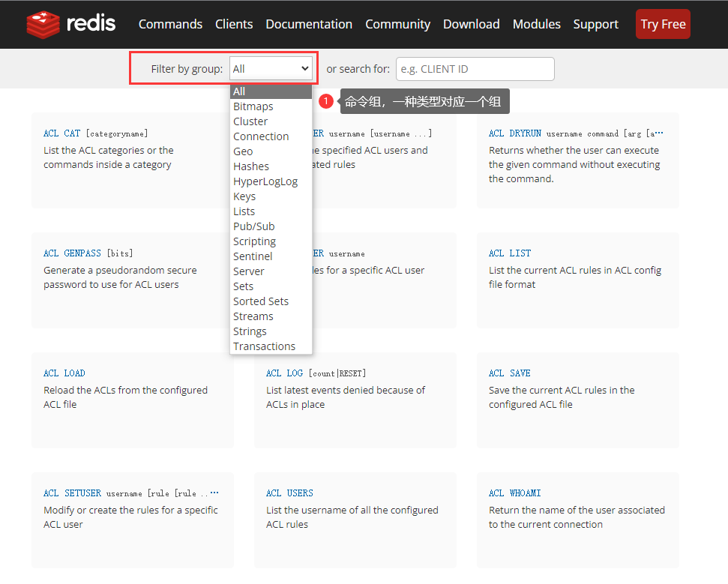
Task: Open the ACL USERS command
Action: pyautogui.click(x=289, y=493)
